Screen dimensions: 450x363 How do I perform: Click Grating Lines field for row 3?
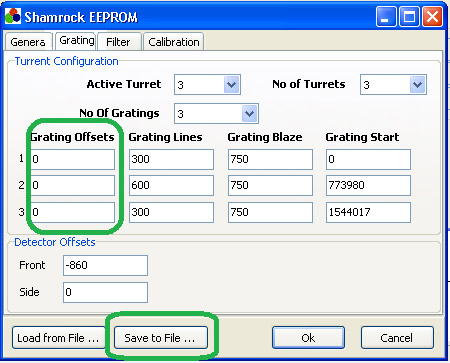pyautogui.click(x=171, y=212)
